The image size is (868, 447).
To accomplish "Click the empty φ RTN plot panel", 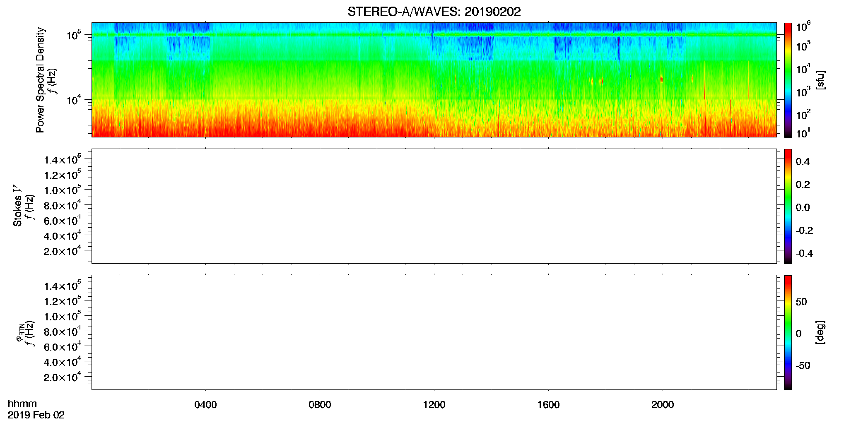I will coord(434,332).
